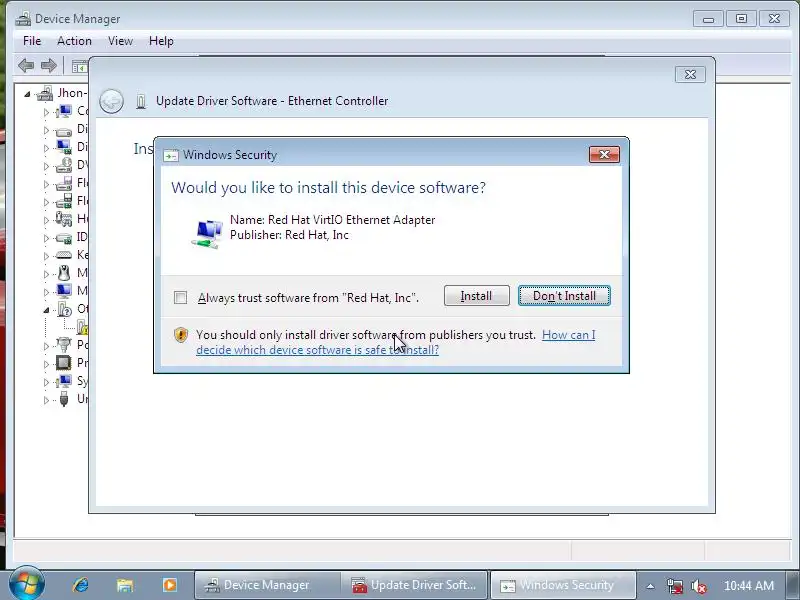Viewport: 800px width, 600px height.
Task: Click the Forward toolbar arrow in Device Manager
Action: pyautogui.click(x=48, y=65)
